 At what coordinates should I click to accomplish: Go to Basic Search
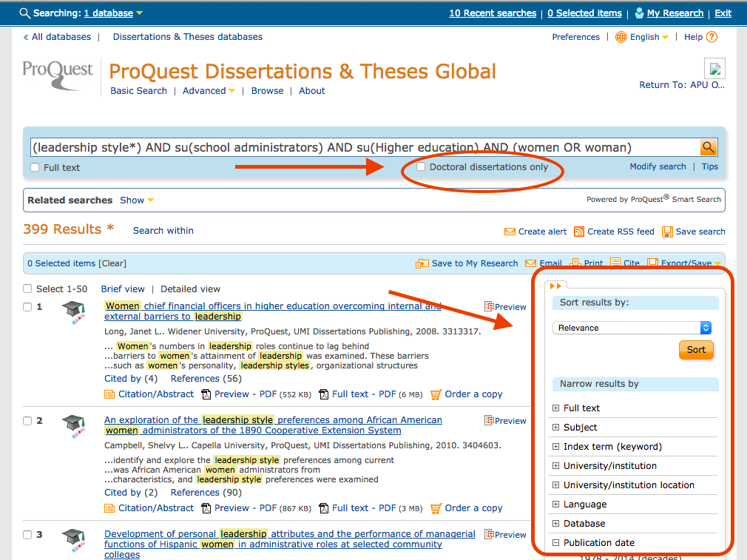[138, 90]
